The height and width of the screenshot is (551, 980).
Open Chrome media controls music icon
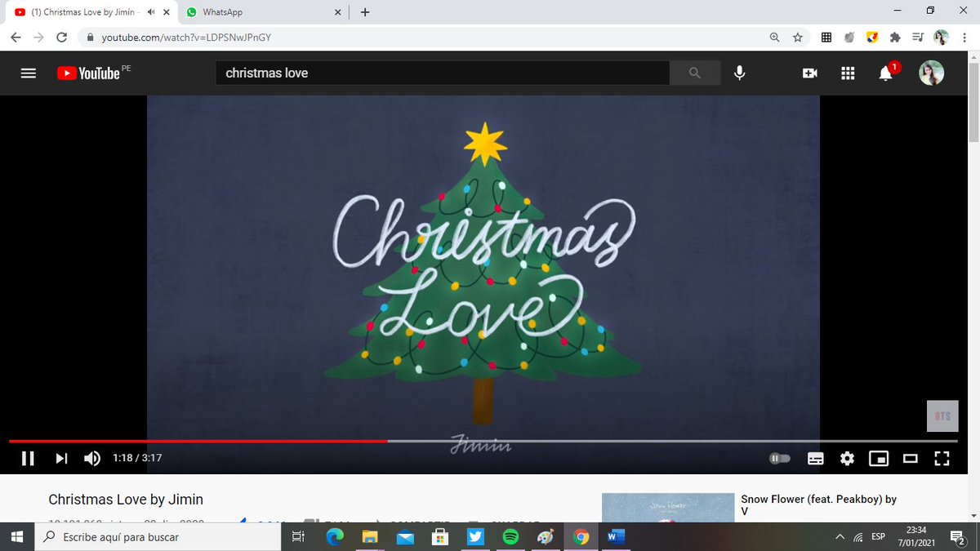(x=918, y=37)
